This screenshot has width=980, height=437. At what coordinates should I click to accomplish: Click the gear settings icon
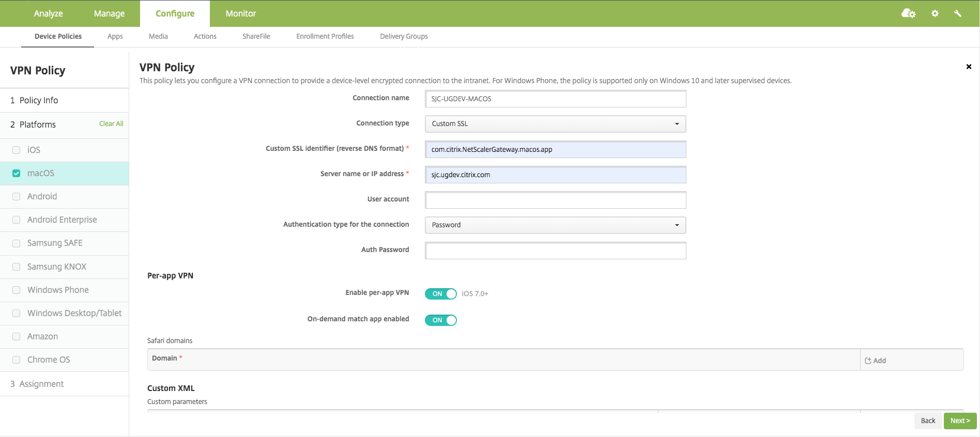coord(935,13)
